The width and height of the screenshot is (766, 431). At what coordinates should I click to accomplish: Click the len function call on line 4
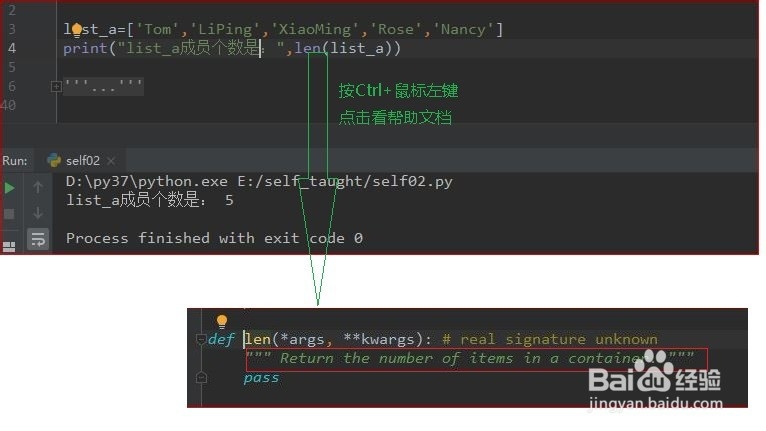(308, 48)
